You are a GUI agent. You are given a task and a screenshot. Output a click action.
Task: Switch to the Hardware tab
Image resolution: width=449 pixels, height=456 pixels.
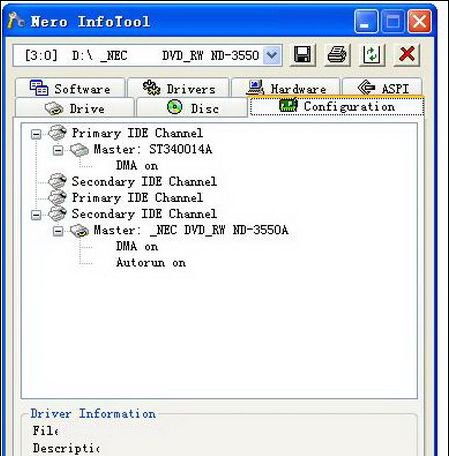pyautogui.click(x=286, y=89)
